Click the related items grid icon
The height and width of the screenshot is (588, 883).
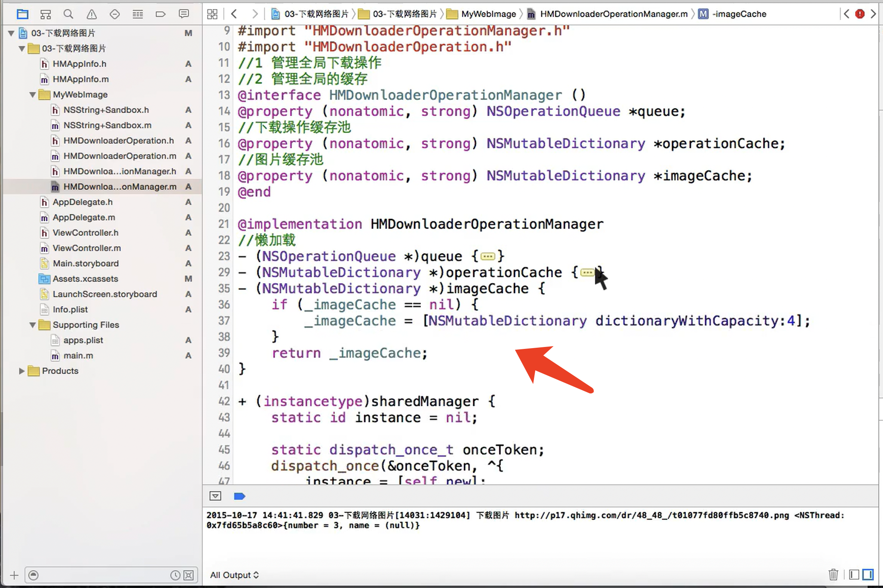tap(212, 14)
